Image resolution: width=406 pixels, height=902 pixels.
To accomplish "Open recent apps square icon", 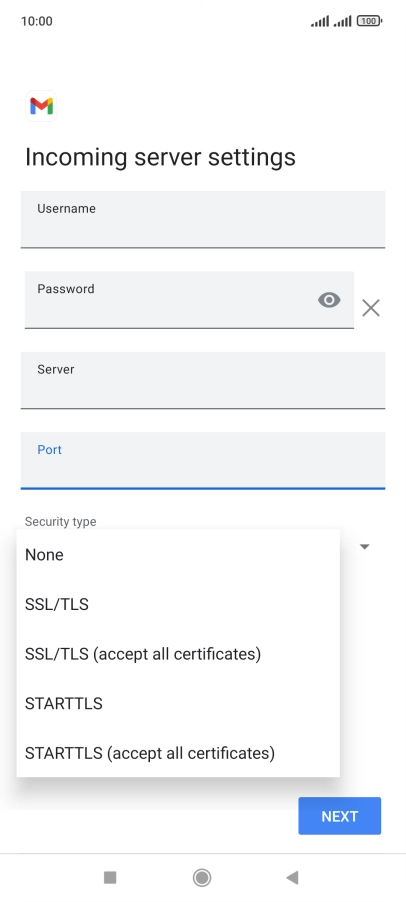I will [110, 877].
